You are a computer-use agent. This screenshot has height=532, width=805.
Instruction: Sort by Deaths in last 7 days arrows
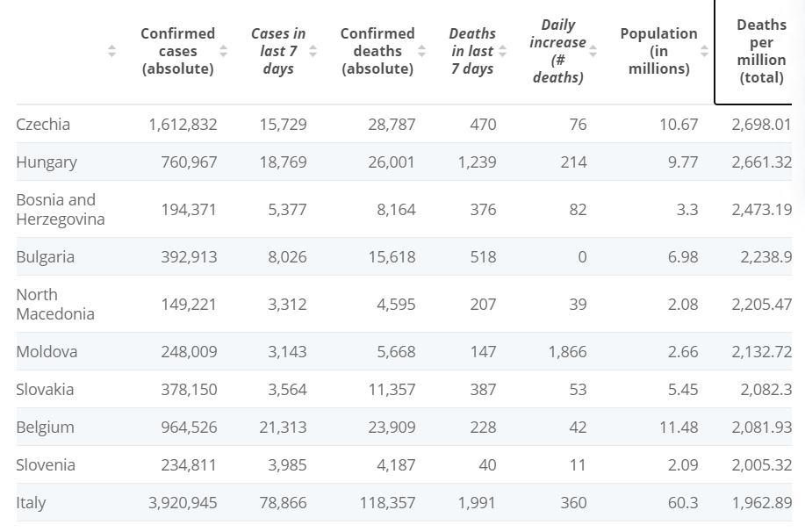tap(503, 51)
